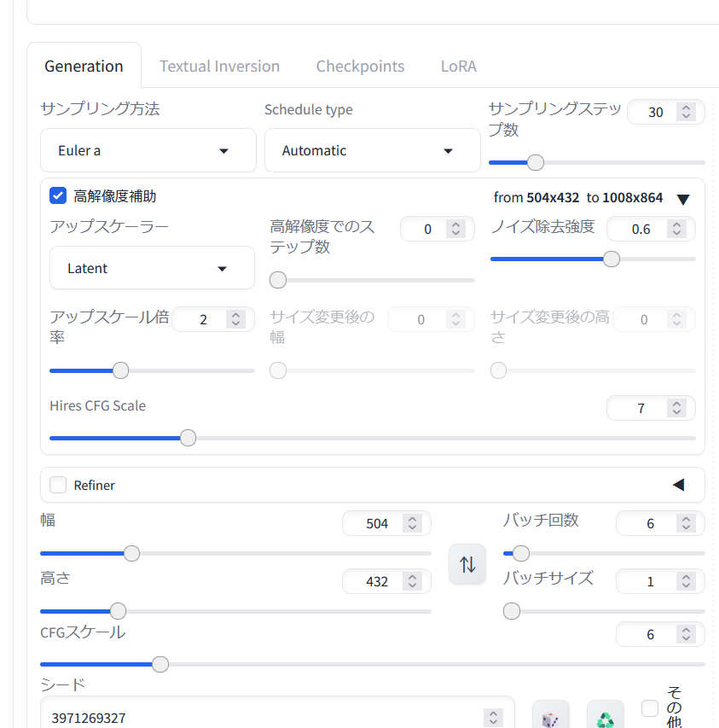Click the サンプリングステップ数 value field
Image resolution: width=719 pixels, height=728 pixels.
(x=653, y=112)
